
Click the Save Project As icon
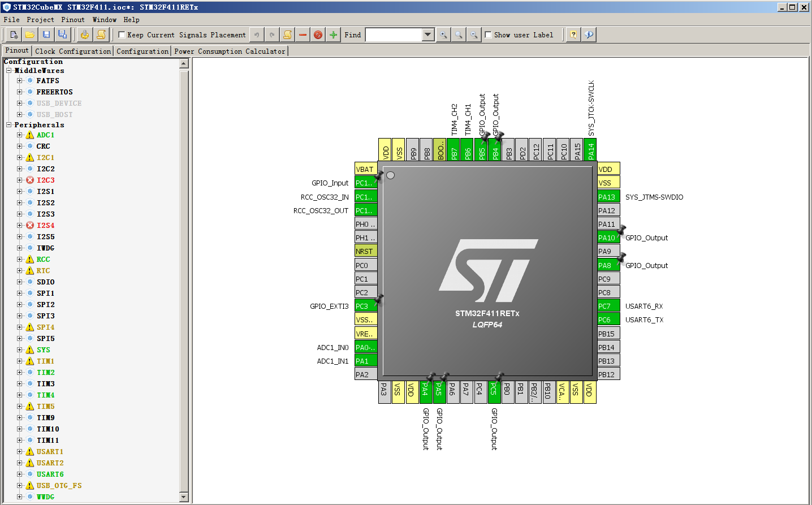[x=62, y=34]
